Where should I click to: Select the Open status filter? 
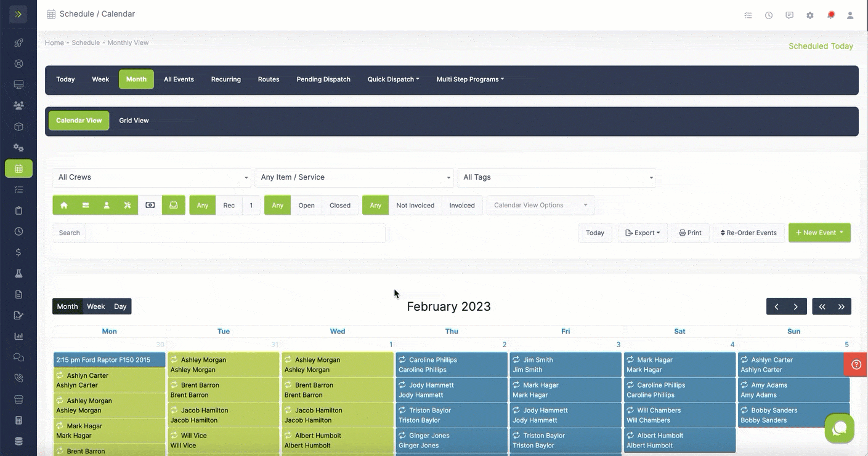[307, 206]
